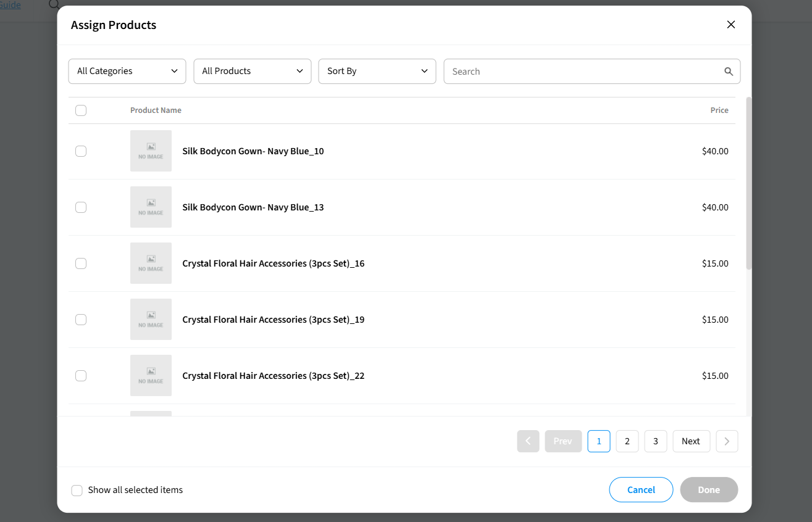Click the search magnifier icon
This screenshot has height=522, width=812.
(x=729, y=72)
